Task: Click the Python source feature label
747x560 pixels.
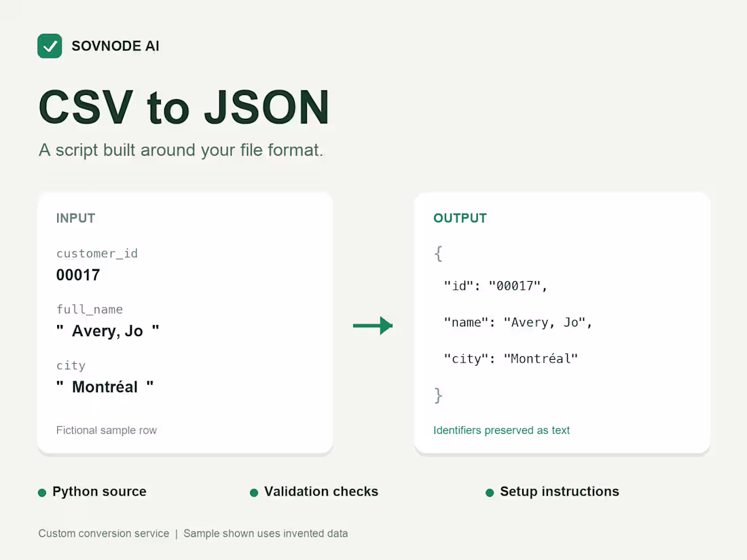Action: tap(100, 491)
